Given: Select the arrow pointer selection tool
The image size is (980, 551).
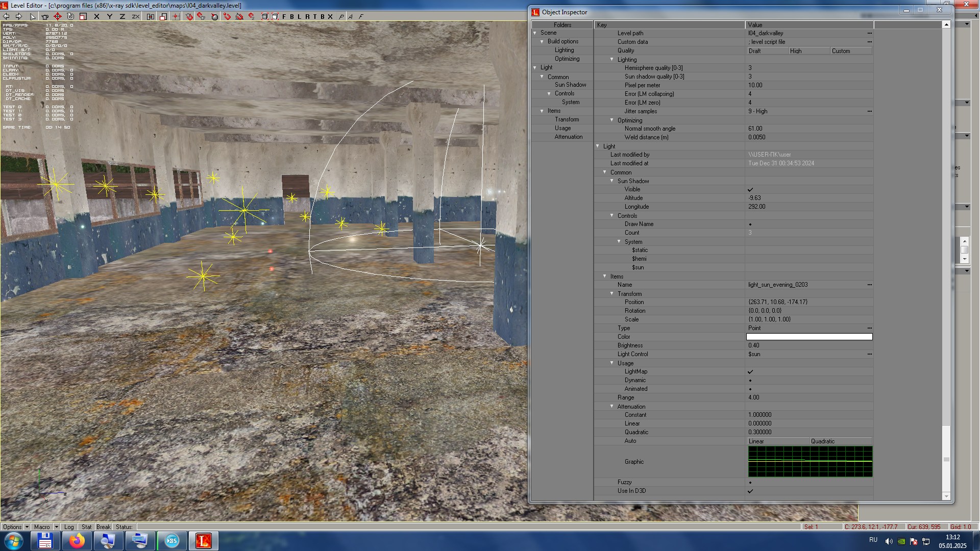Looking at the screenshot, I should [33, 16].
